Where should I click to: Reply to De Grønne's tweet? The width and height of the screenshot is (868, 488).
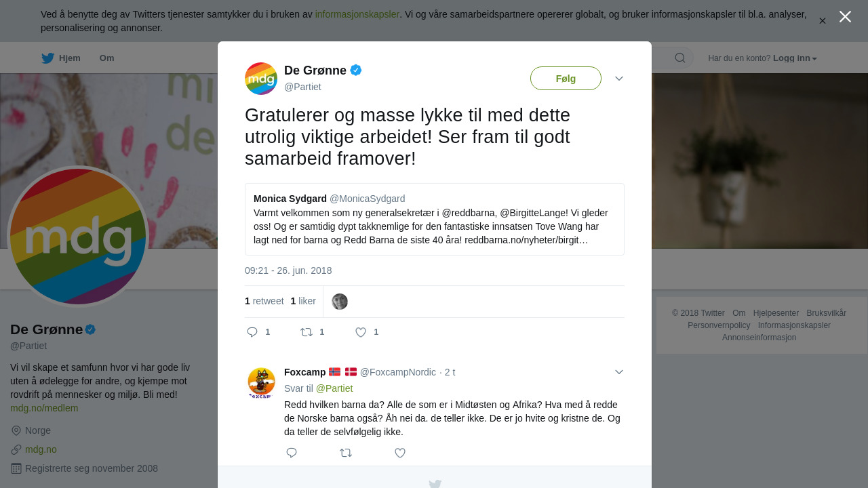[252, 332]
